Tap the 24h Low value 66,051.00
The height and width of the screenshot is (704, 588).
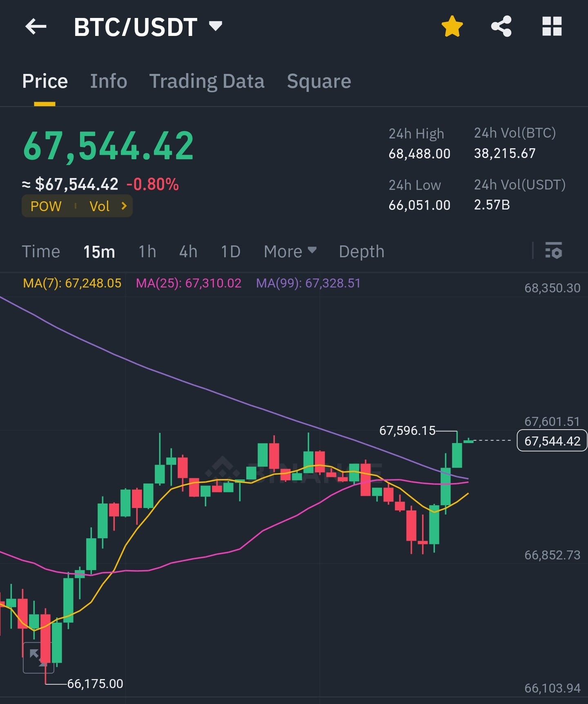(419, 205)
